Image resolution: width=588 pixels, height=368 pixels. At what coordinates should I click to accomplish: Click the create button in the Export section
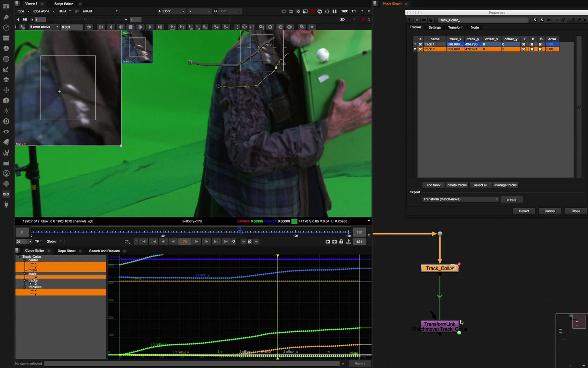pos(512,199)
